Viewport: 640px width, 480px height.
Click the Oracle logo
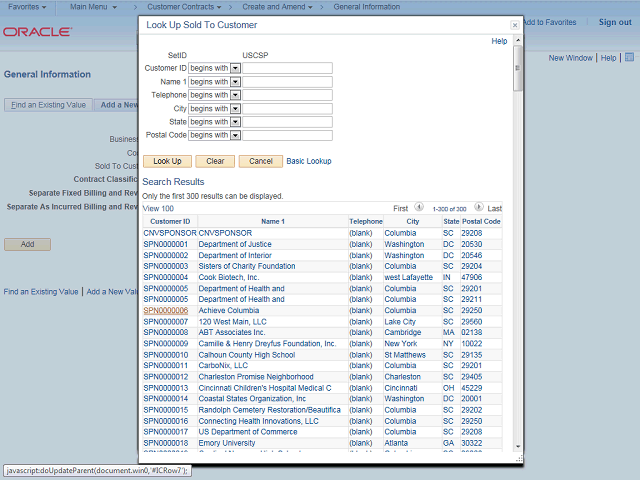point(37,32)
